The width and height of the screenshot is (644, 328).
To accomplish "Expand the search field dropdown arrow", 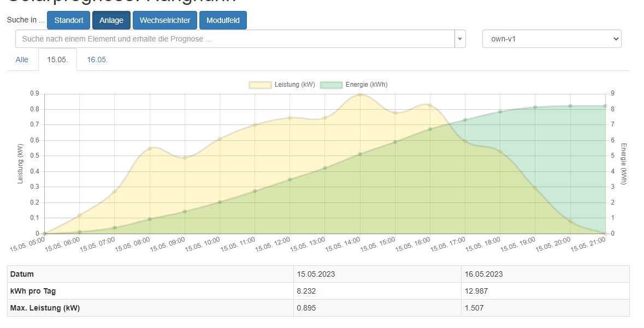I will 460,39.
